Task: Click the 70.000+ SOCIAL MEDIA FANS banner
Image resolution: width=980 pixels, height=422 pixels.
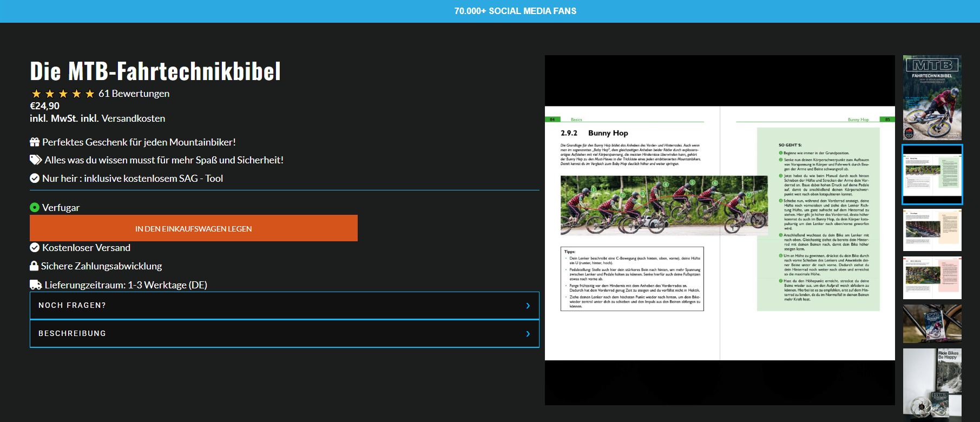Action: click(515, 11)
